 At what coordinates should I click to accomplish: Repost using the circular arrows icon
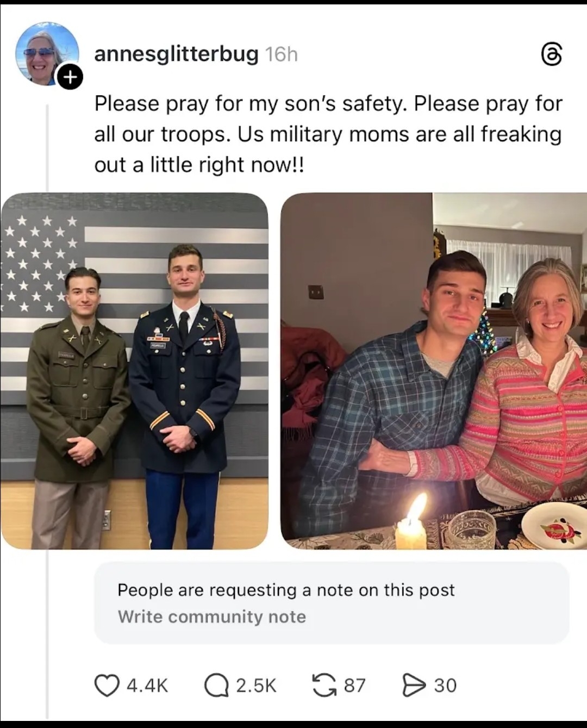(324, 686)
